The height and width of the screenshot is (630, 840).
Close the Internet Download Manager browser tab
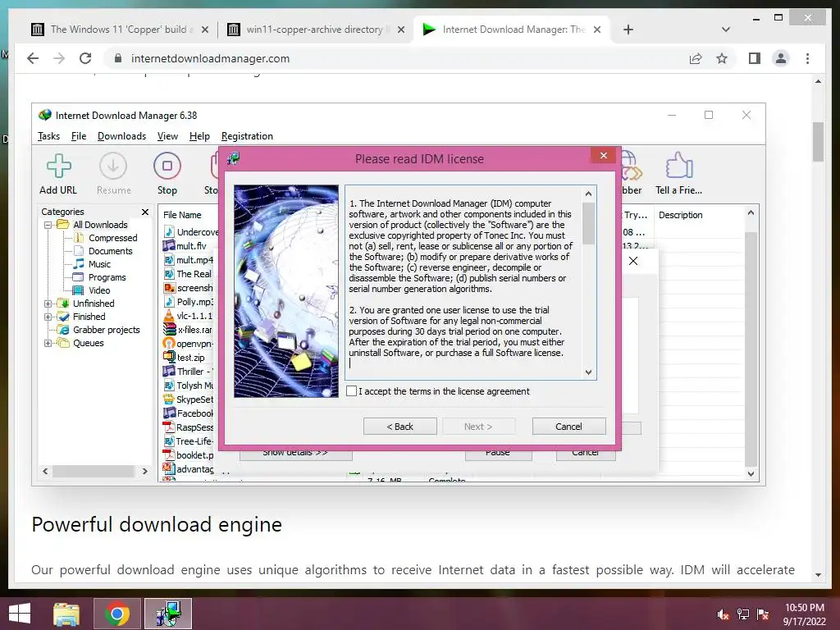pos(597,30)
